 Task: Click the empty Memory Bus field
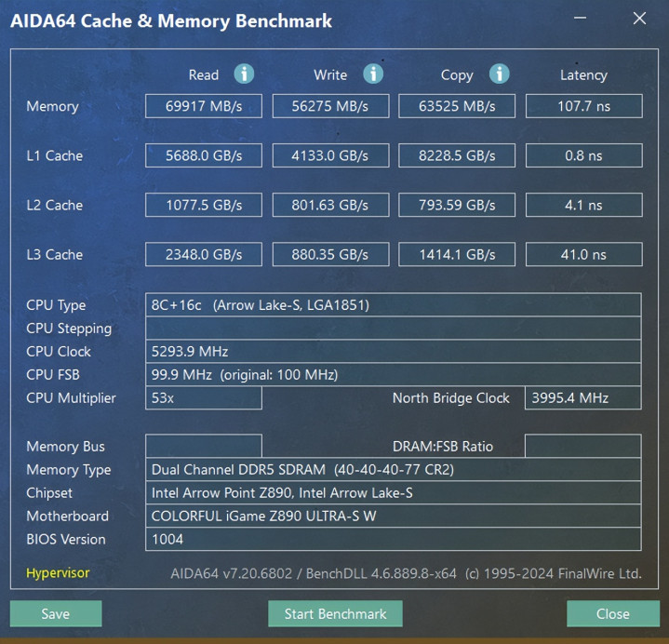204,446
